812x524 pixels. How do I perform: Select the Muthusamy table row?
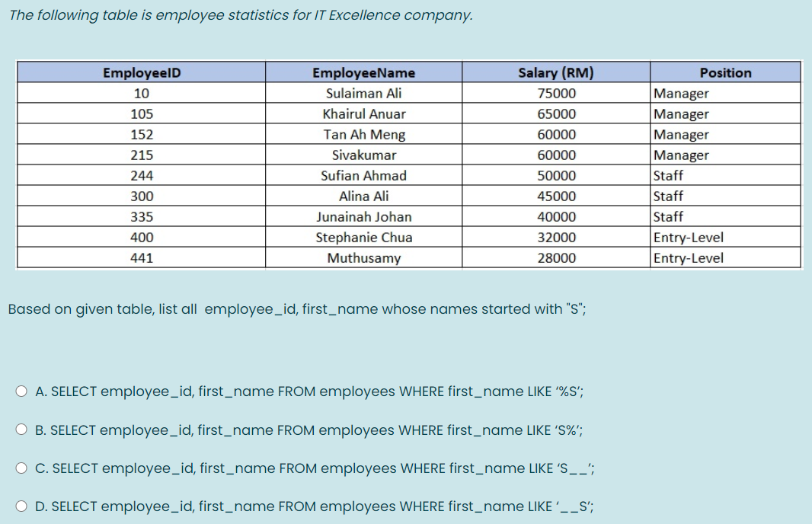(x=363, y=257)
